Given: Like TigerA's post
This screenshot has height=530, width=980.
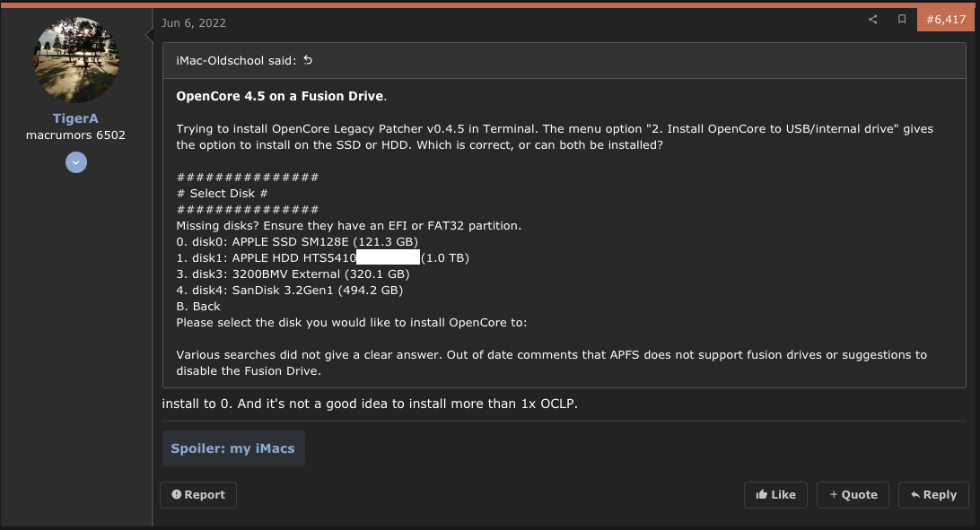Looking at the screenshot, I should [x=775, y=494].
